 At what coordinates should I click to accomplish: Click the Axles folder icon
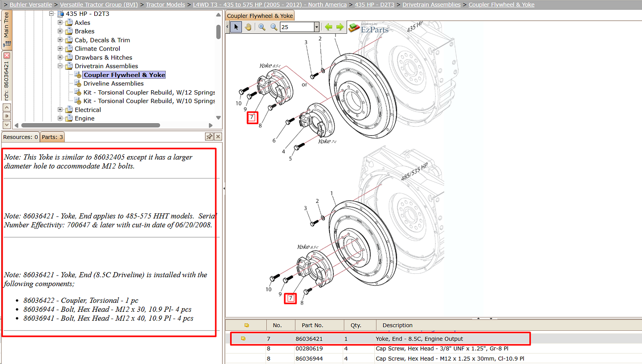69,23
